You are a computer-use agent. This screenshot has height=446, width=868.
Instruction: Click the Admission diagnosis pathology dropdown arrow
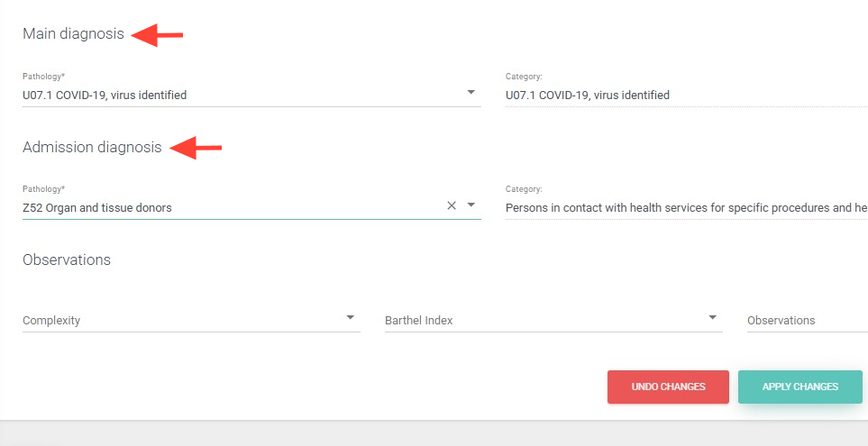(471, 205)
